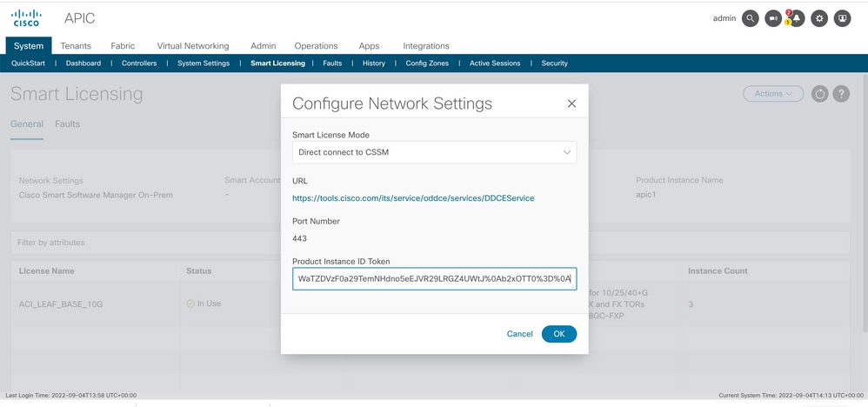This screenshot has height=407, width=868.
Task: Open the Virtual Networking menu
Action: coord(192,46)
